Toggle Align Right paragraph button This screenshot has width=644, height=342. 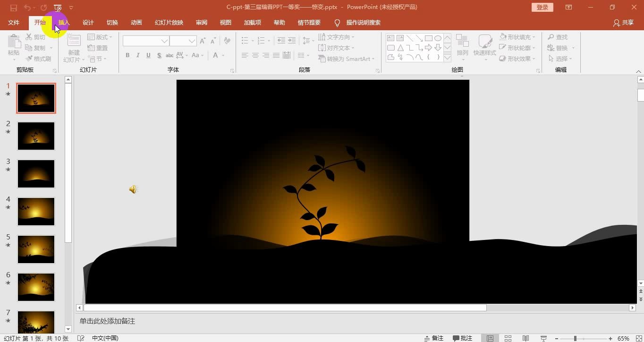[266, 55]
